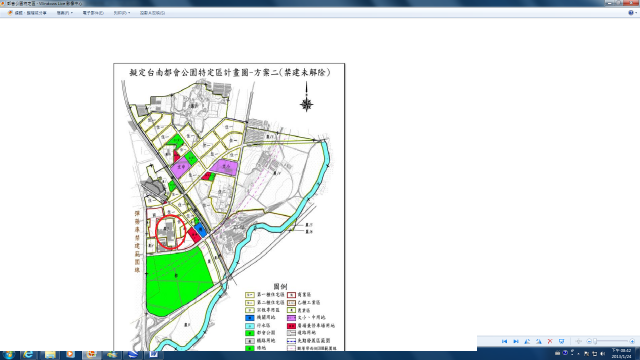640x360 pixels.
Task: Open the Windows Start menu
Action: pos(9,354)
